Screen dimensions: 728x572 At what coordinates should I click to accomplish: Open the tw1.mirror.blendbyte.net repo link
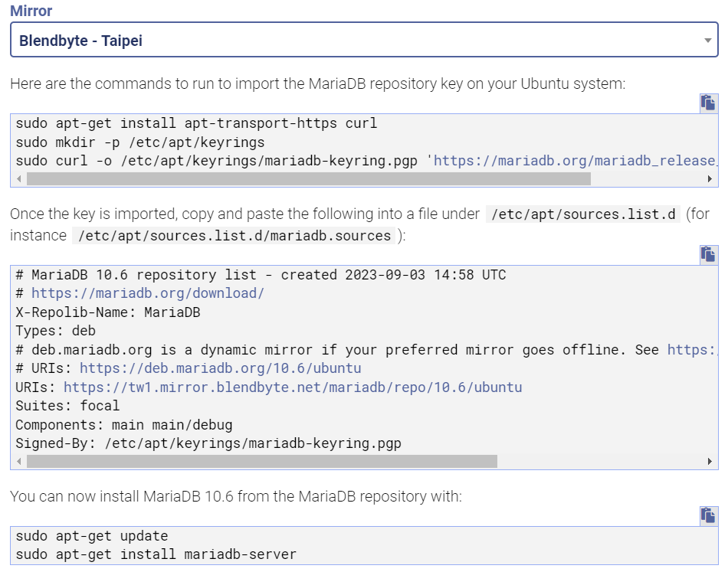coord(293,387)
